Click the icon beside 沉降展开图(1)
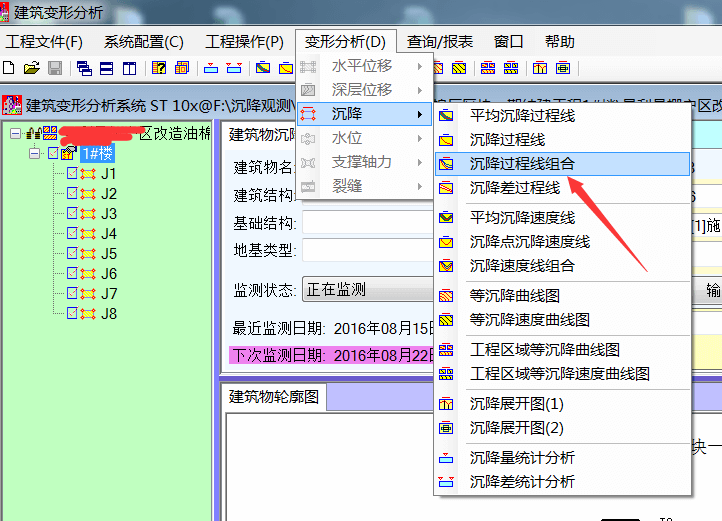The width and height of the screenshot is (722, 521). (x=446, y=404)
